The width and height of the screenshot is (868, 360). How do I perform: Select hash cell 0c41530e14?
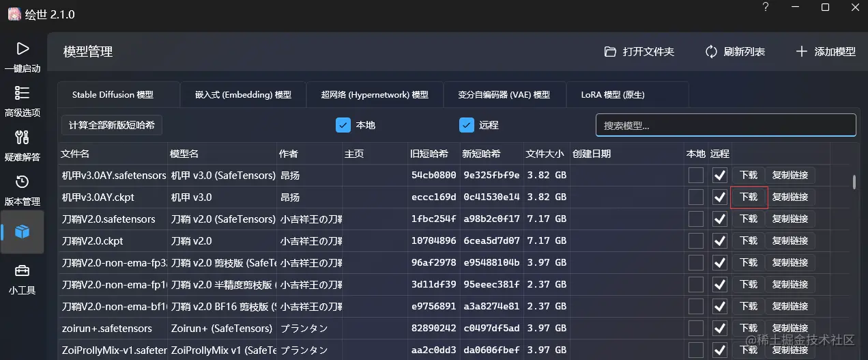(x=491, y=197)
